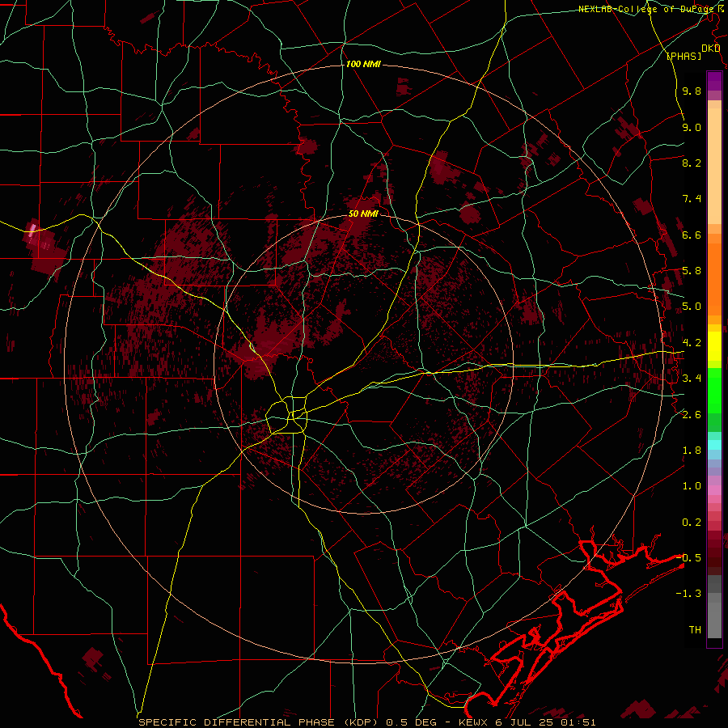This screenshot has height=728, width=728.
Task: Pick the gray segment of the color bar
Action: [714, 606]
